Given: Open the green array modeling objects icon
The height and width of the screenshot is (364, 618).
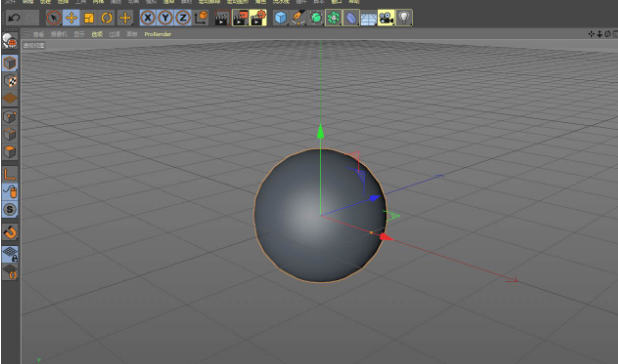Looking at the screenshot, I should pos(333,18).
